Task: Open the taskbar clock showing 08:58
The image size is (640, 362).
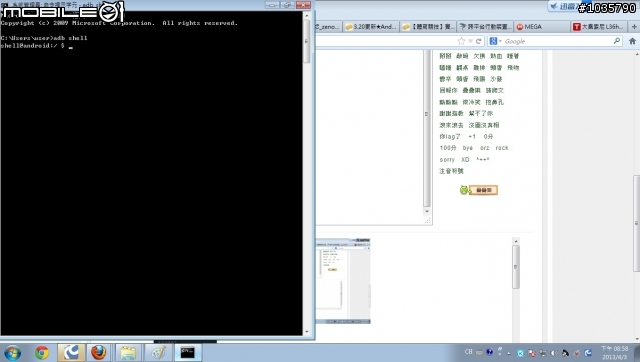Action: pyautogui.click(x=614, y=353)
